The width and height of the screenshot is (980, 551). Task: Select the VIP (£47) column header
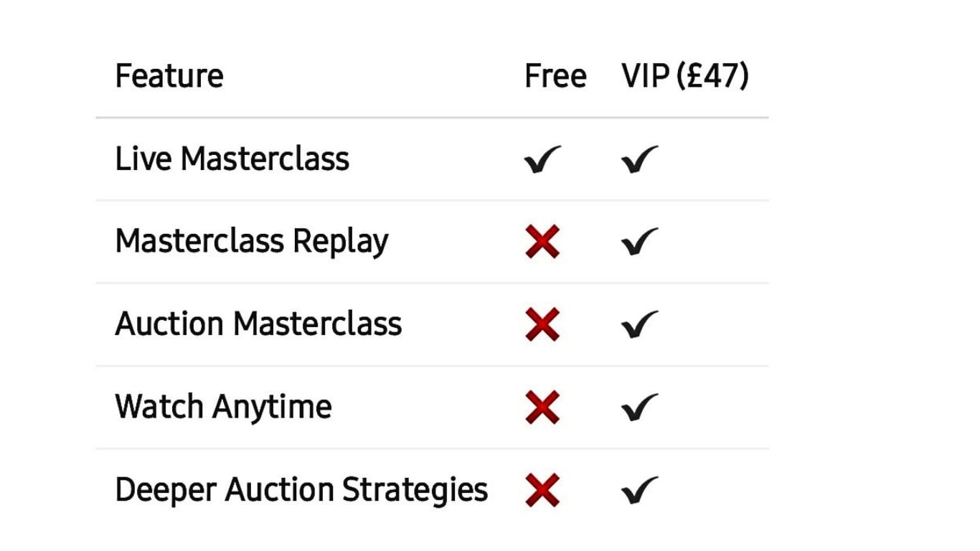(685, 76)
